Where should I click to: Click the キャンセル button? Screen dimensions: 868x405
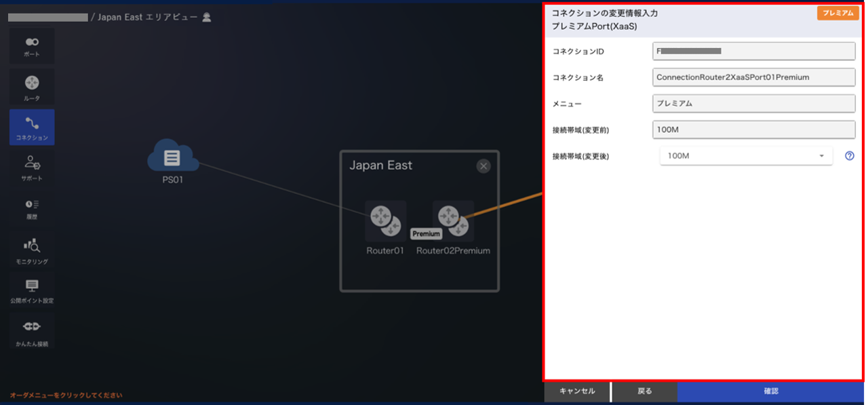(x=577, y=391)
